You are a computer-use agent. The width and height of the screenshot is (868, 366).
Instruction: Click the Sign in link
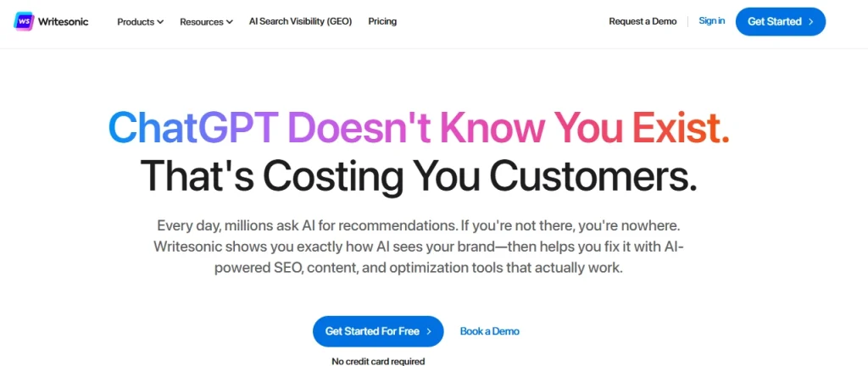(x=712, y=21)
